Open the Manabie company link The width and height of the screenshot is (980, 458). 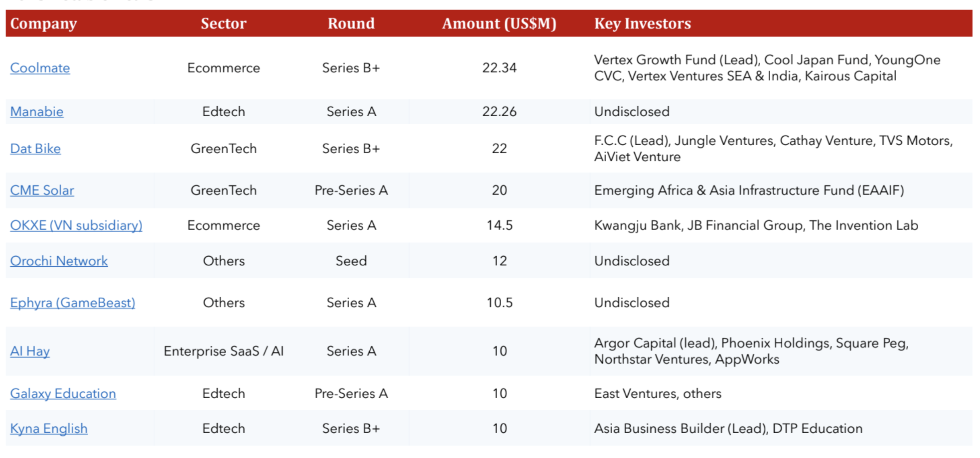tap(36, 111)
